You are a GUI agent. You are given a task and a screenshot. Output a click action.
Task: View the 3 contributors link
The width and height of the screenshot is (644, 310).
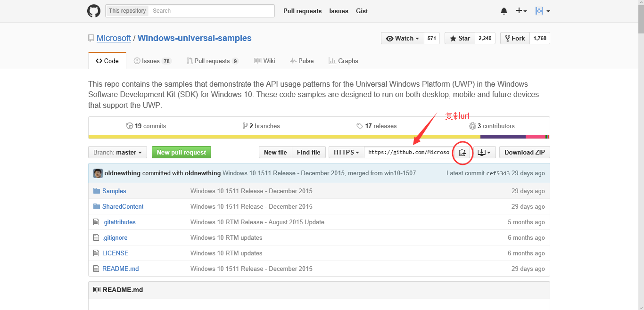pyautogui.click(x=492, y=126)
